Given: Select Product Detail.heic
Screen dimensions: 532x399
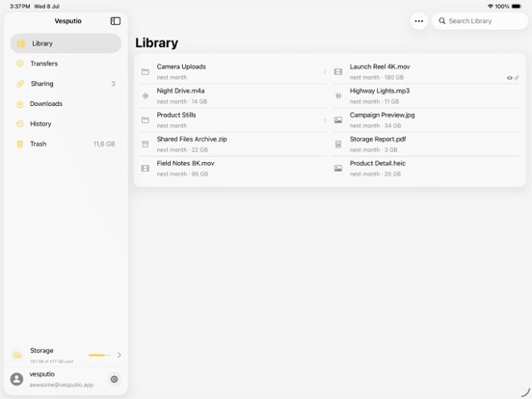Looking at the screenshot, I should (426, 169).
